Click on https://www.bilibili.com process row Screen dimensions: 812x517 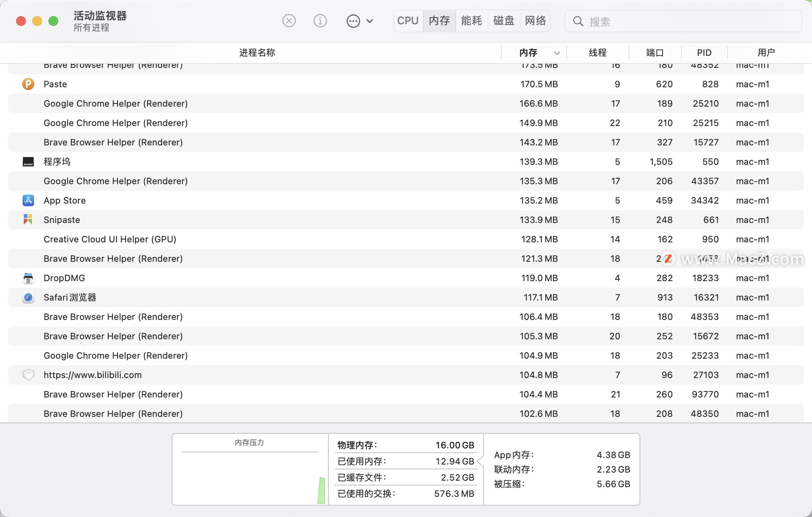click(406, 375)
